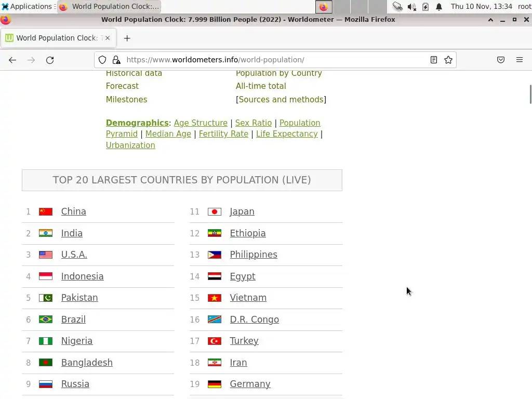Open the Philippines link
Viewport: 532px width, 399px height.
click(x=254, y=255)
